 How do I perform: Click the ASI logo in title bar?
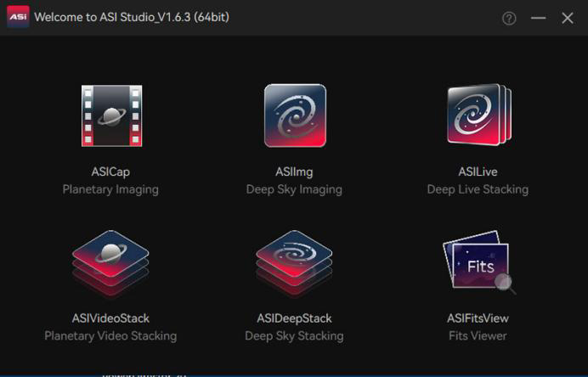pos(18,17)
